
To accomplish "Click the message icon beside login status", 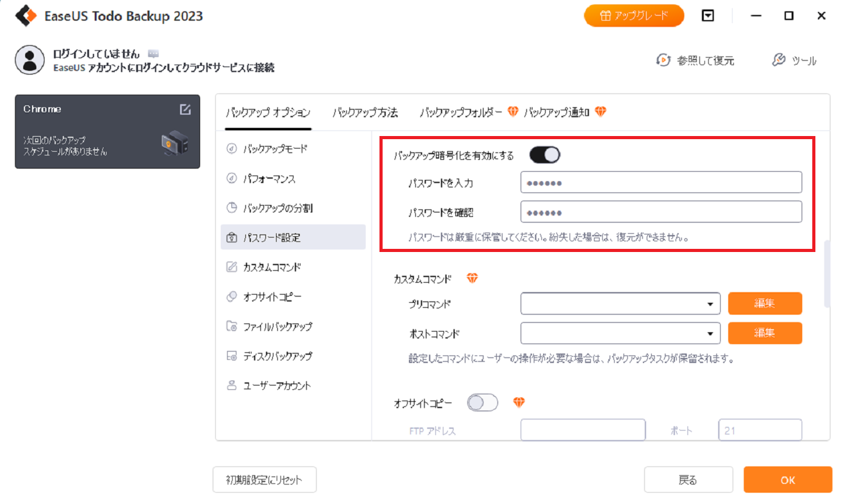I will click(x=153, y=54).
